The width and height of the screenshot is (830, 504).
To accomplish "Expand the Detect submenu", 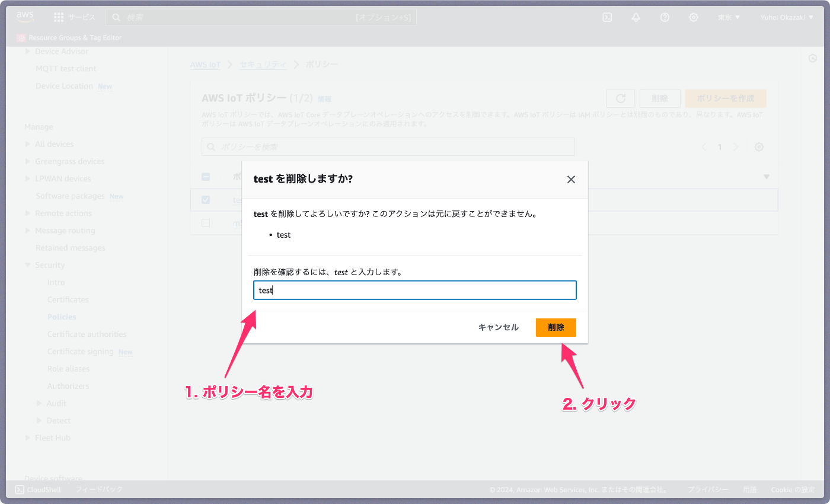I will pyautogui.click(x=40, y=420).
